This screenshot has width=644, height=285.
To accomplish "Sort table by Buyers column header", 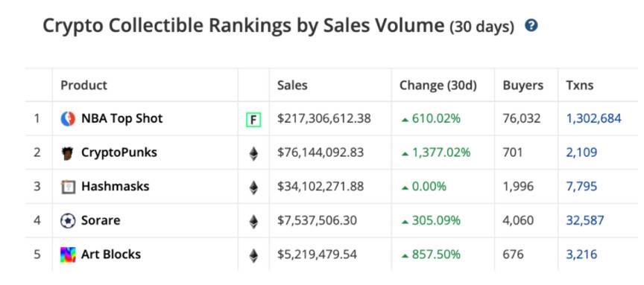I will coord(523,86).
